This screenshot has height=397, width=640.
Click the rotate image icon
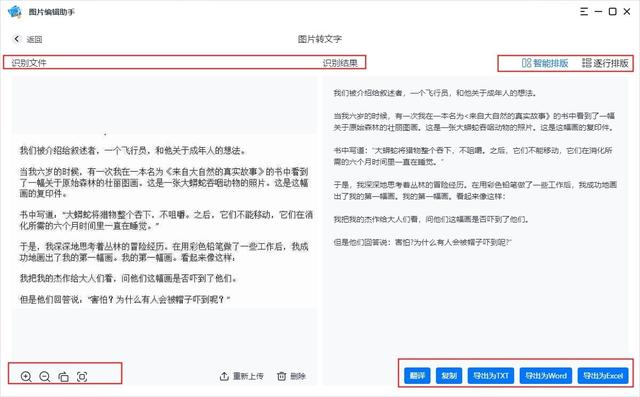[x=63, y=376]
